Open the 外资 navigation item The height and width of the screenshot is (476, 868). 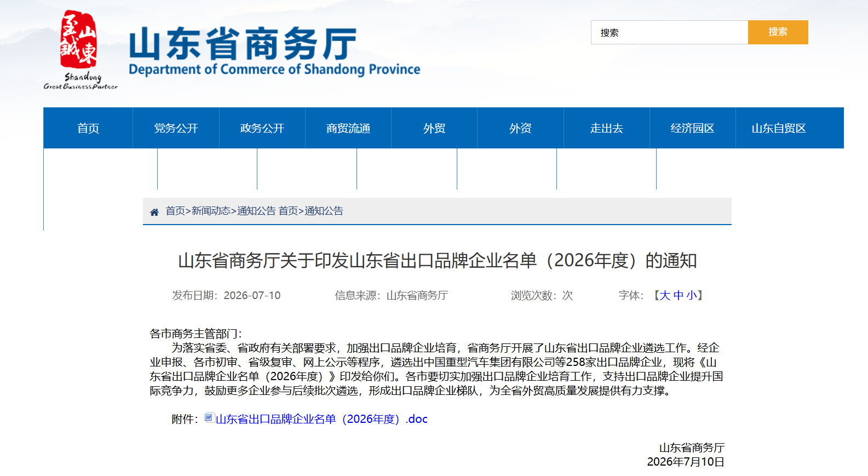pyautogui.click(x=520, y=128)
